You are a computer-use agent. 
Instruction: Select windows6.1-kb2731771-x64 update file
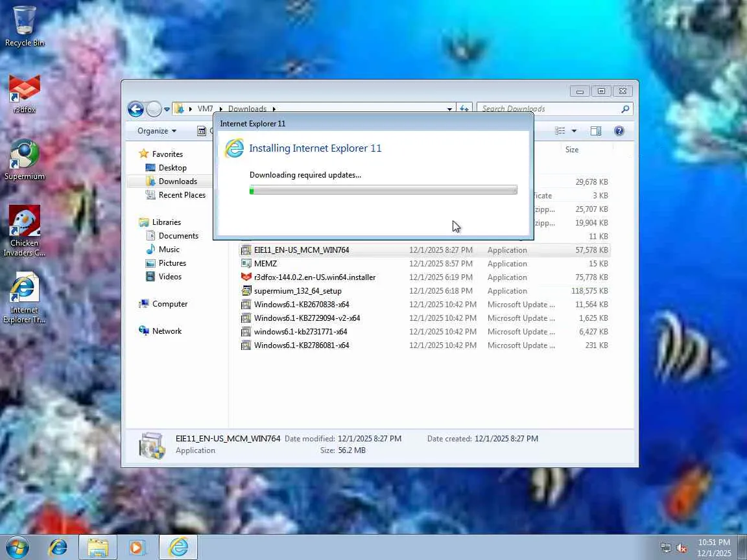[425, 331]
